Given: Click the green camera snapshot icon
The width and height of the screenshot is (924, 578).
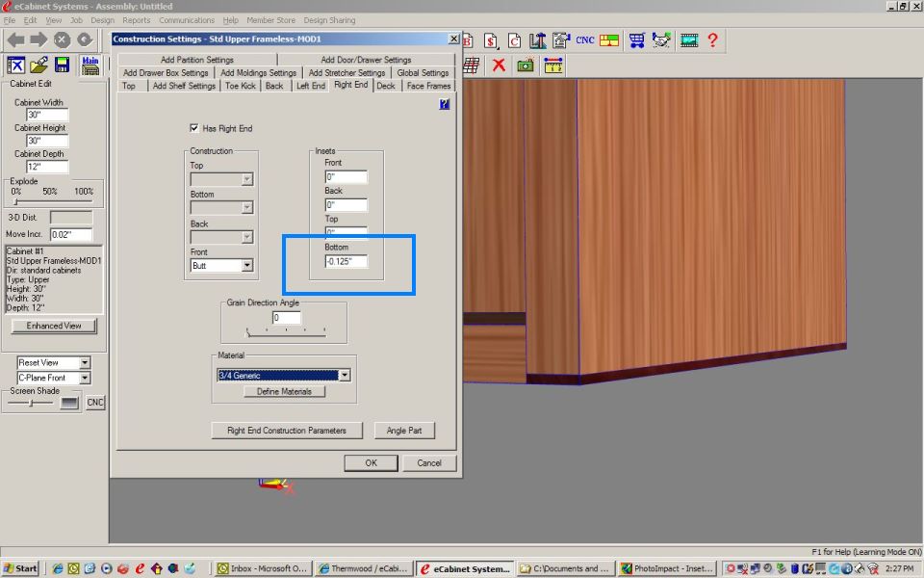Looking at the screenshot, I should [x=526, y=65].
